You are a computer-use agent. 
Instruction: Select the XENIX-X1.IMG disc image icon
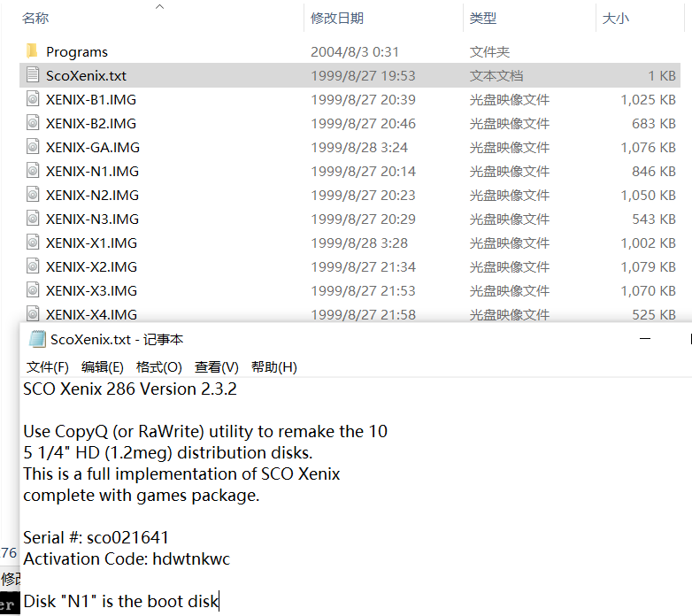[33, 242]
